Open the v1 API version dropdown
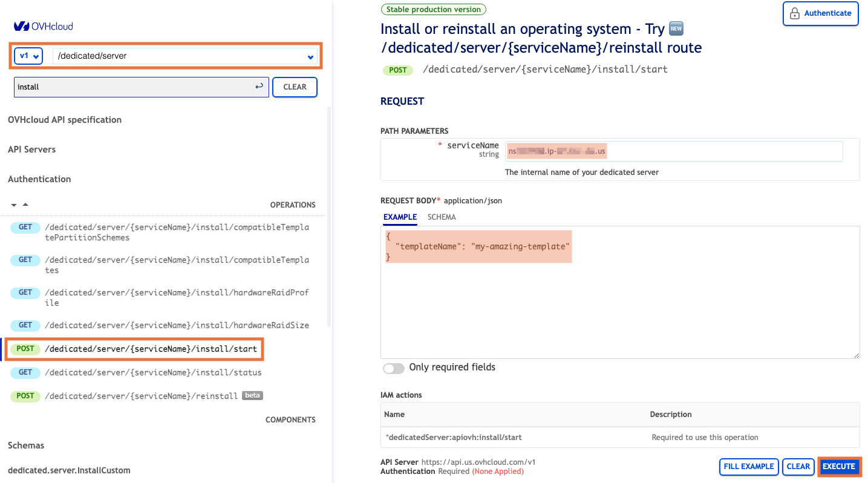The width and height of the screenshot is (868, 483). coord(28,56)
